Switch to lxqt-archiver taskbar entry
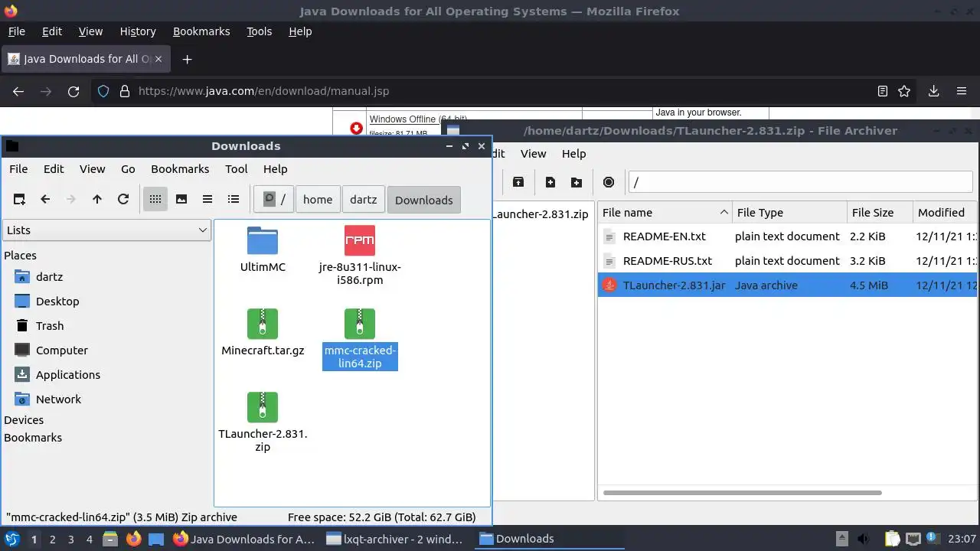The height and width of the screenshot is (551, 980). [394, 539]
